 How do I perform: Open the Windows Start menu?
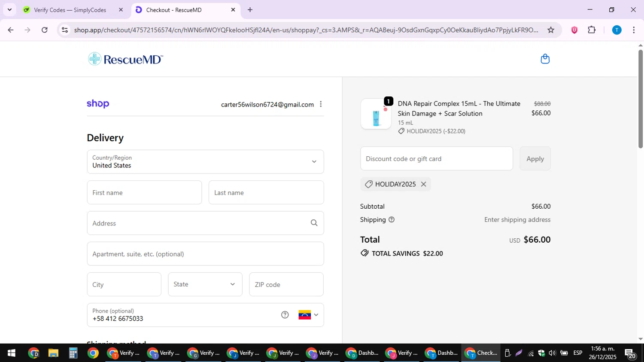click(x=11, y=353)
